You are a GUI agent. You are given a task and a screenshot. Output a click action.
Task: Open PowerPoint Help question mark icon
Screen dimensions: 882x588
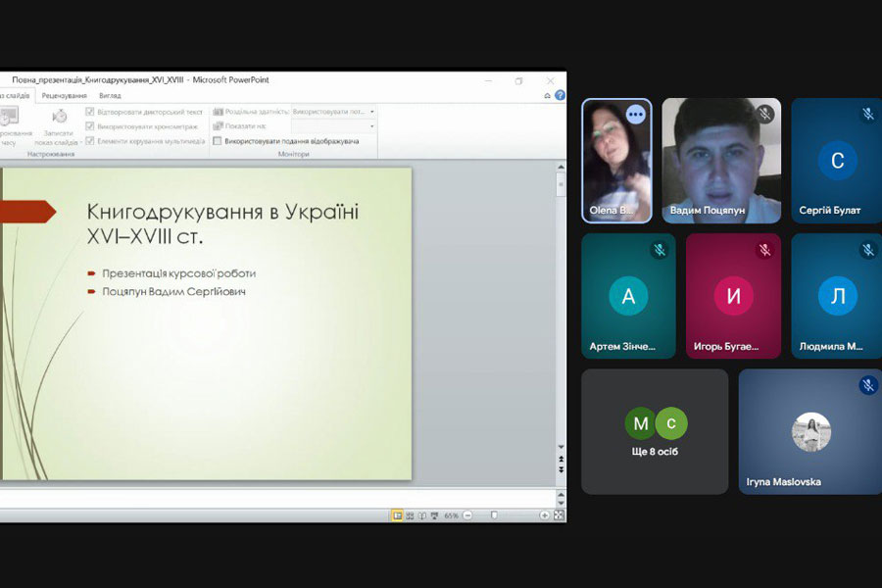(x=560, y=96)
